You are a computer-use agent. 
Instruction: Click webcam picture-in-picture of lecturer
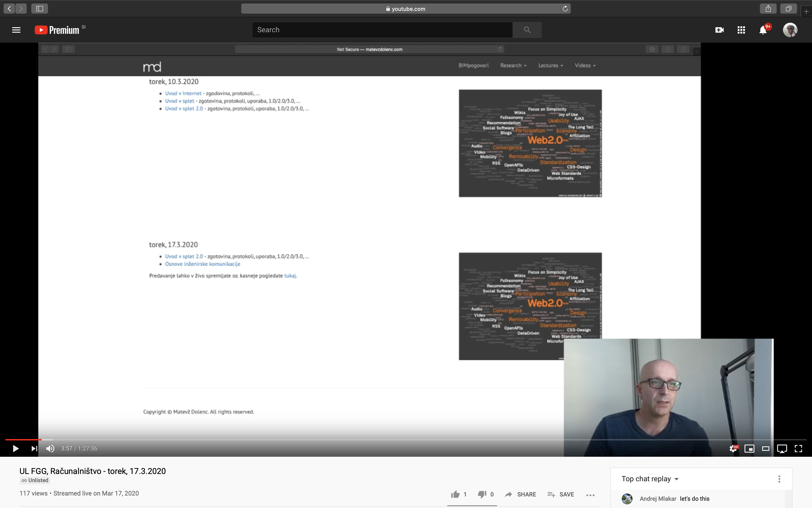(x=668, y=397)
